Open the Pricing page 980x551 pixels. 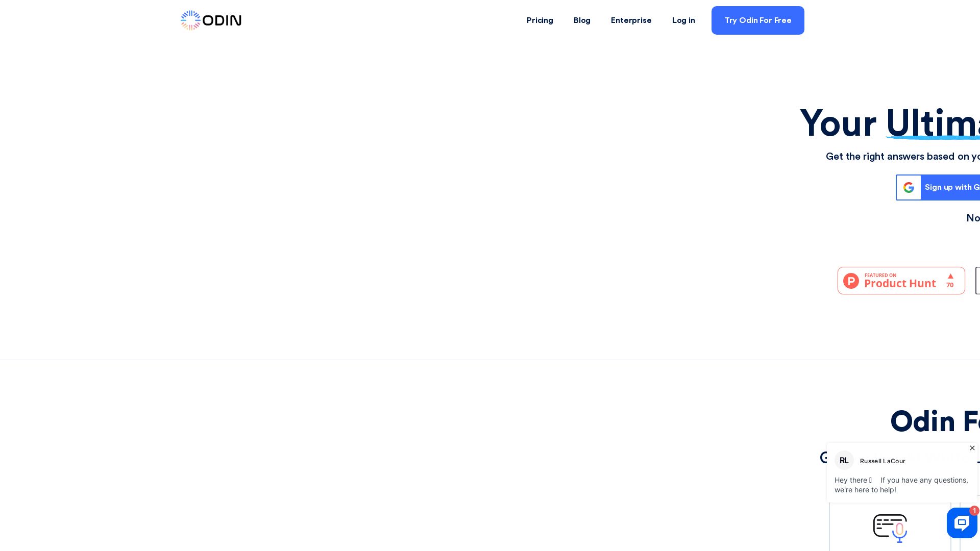coord(540,20)
